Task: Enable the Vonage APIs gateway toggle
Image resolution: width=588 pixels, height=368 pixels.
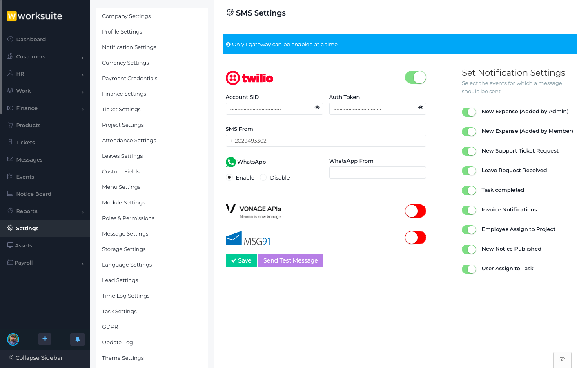Action: coord(415,211)
